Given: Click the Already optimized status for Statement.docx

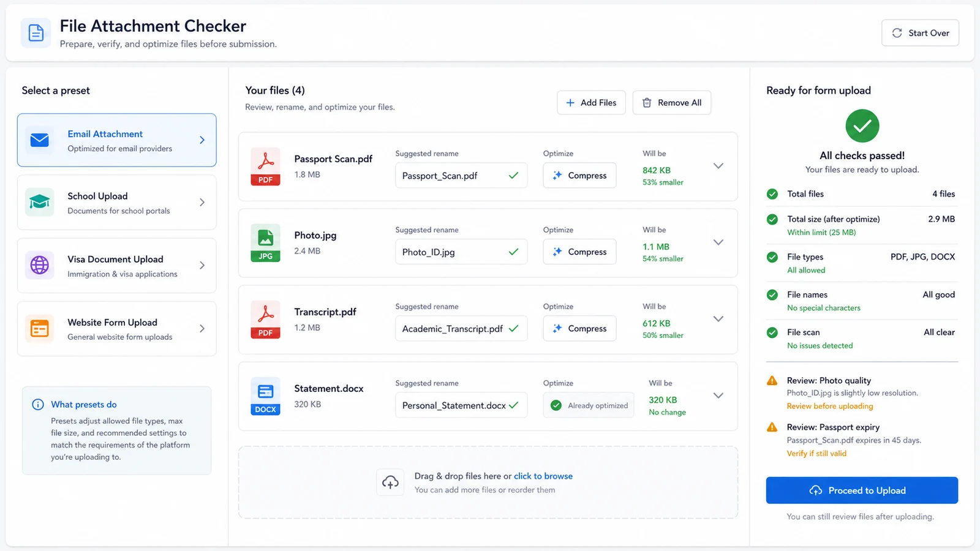Looking at the screenshot, I should pyautogui.click(x=589, y=405).
